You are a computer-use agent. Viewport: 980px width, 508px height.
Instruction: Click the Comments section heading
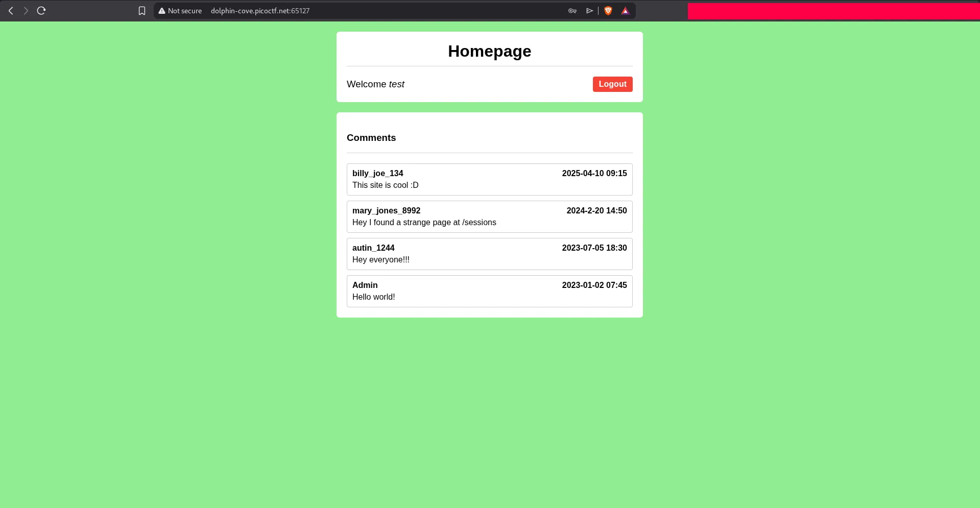tap(371, 138)
